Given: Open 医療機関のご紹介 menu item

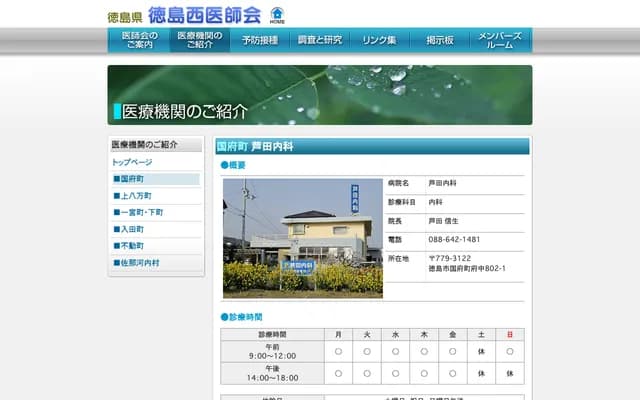Looking at the screenshot, I should [x=200, y=40].
